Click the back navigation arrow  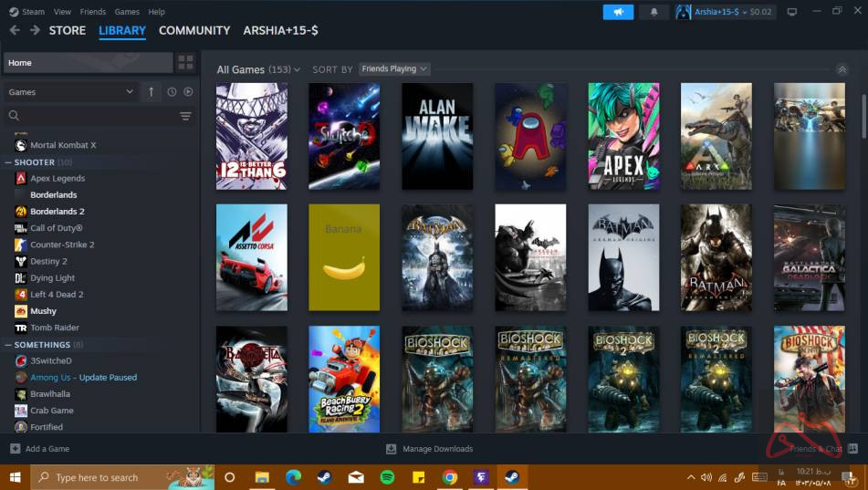pos(14,30)
